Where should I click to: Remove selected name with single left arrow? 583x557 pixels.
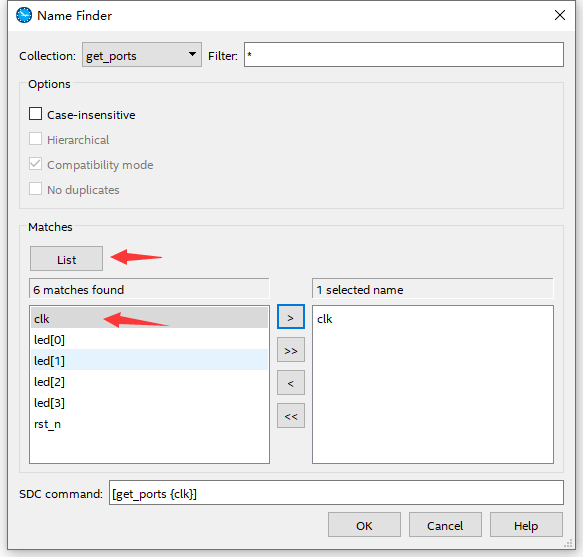[x=291, y=383]
